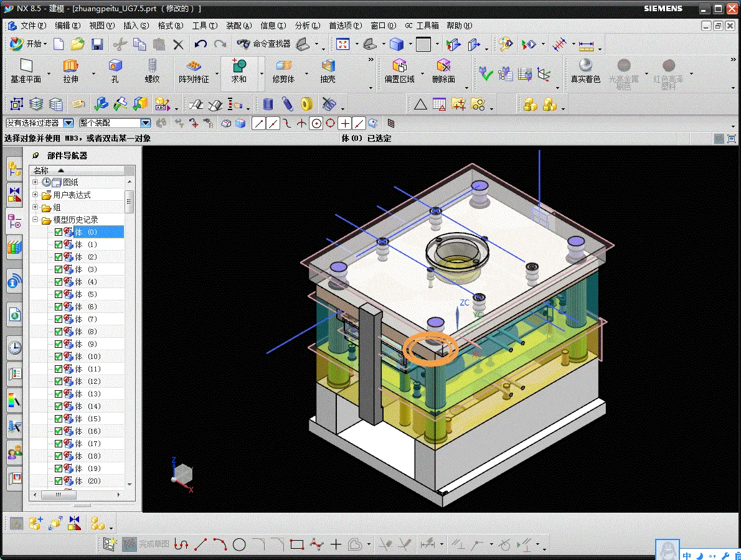
Task: Click the fit view icon
Action: pos(342,44)
